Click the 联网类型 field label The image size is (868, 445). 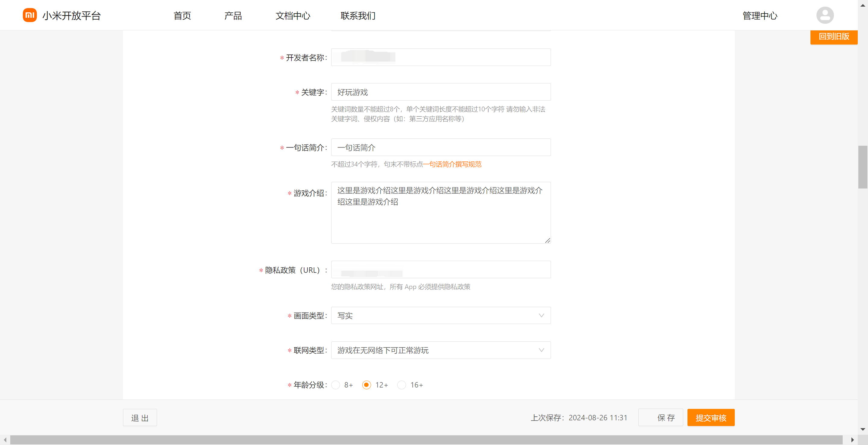308,350
